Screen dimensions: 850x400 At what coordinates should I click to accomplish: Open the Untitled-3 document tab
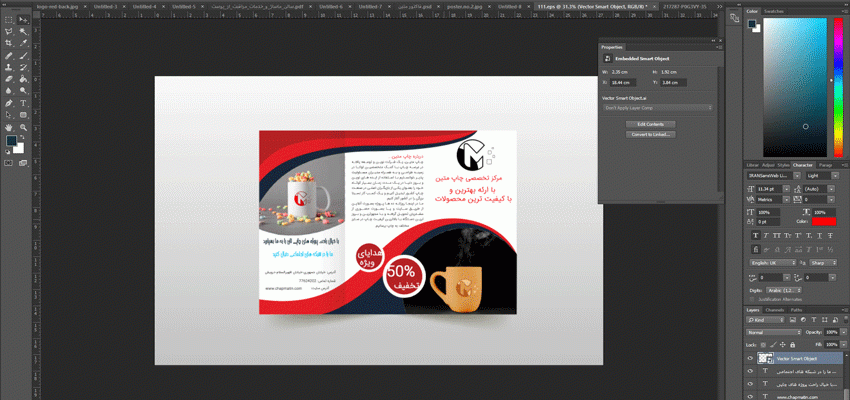[x=105, y=7]
